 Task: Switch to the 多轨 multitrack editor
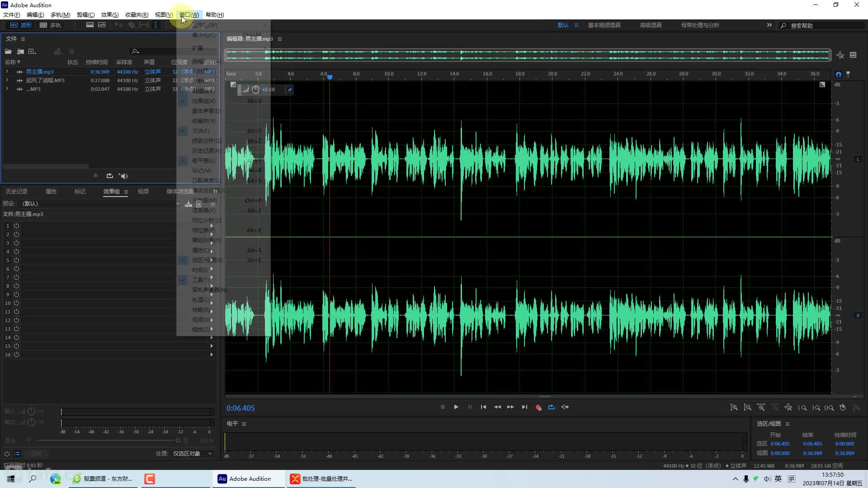[50, 25]
